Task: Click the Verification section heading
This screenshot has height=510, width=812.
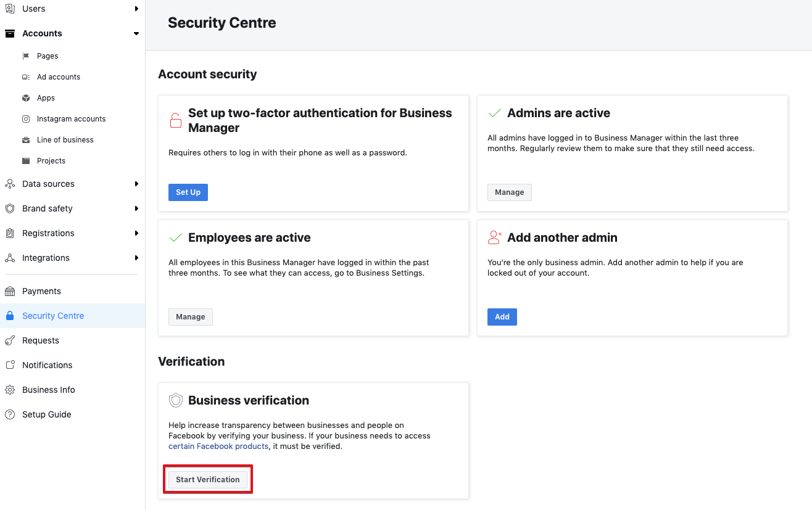Action: [x=191, y=361]
